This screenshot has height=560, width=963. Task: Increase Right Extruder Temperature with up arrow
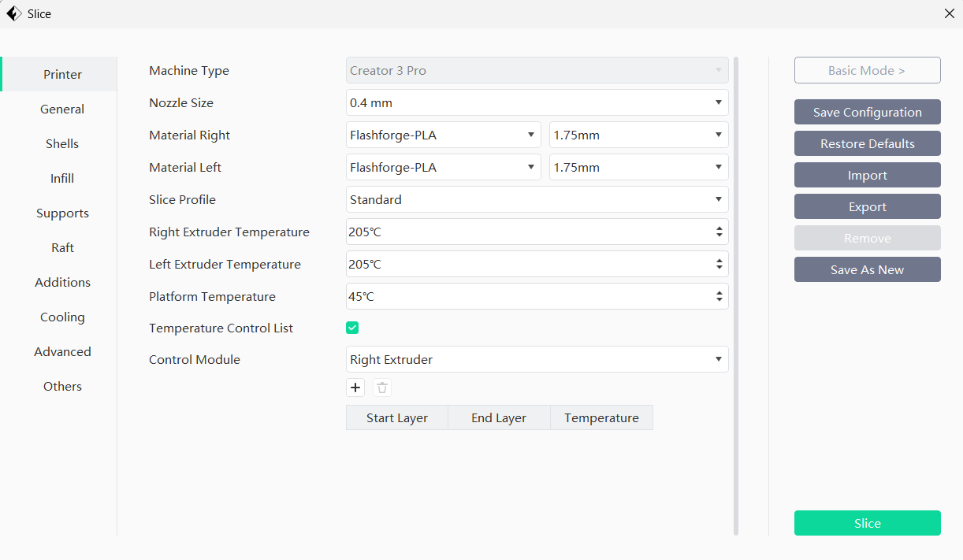click(x=719, y=228)
